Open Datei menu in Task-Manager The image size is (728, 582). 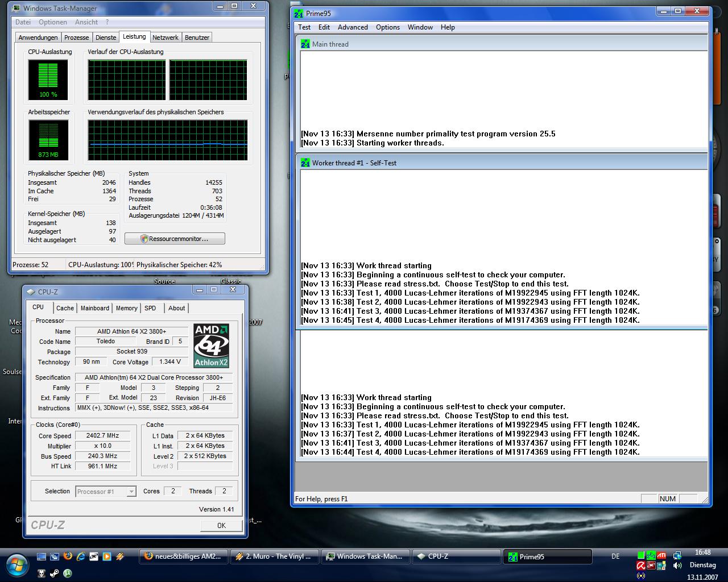(x=23, y=22)
